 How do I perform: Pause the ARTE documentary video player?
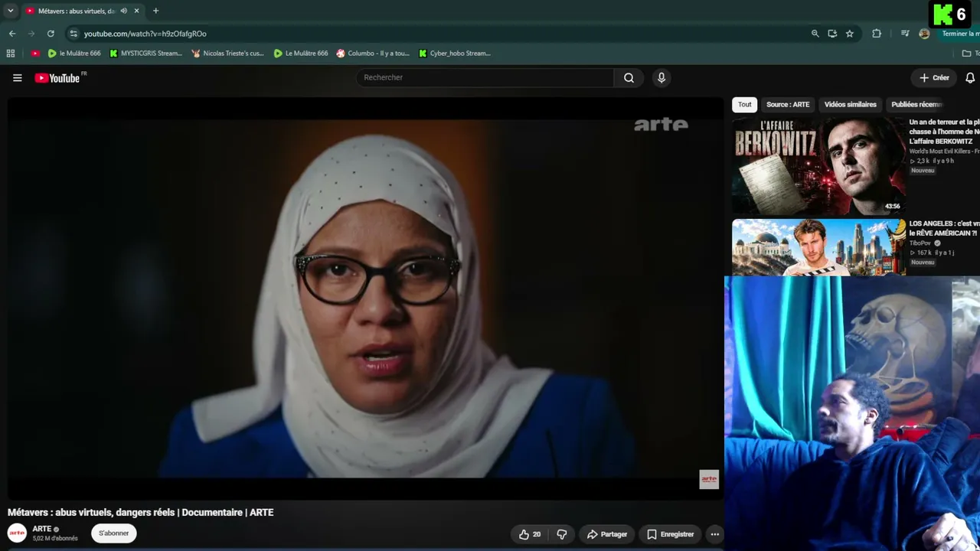(x=365, y=298)
